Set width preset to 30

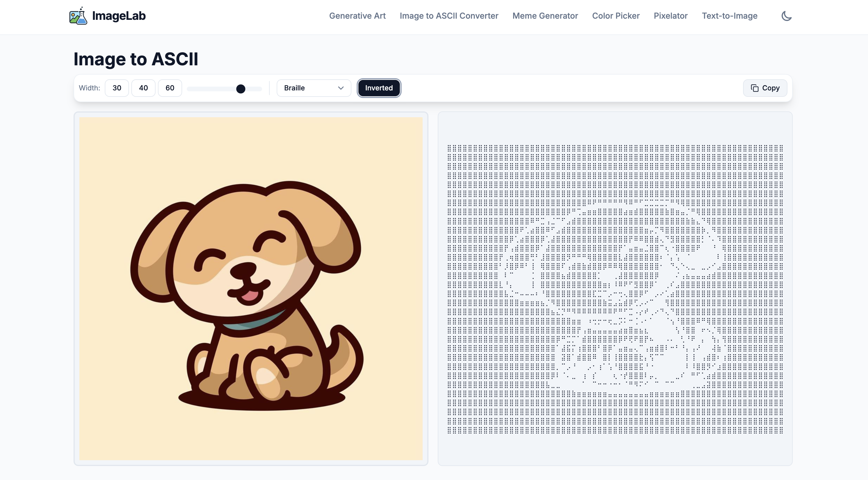click(x=116, y=88)
